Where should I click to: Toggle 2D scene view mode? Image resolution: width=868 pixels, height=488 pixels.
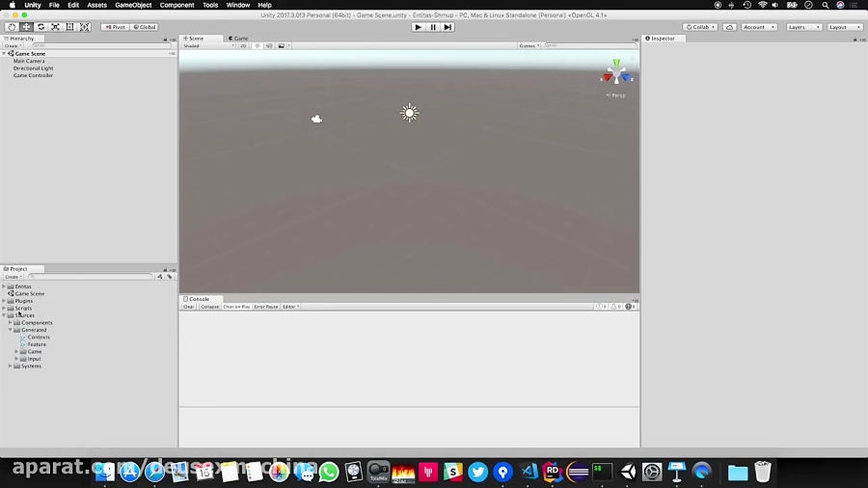pos(243,46)
